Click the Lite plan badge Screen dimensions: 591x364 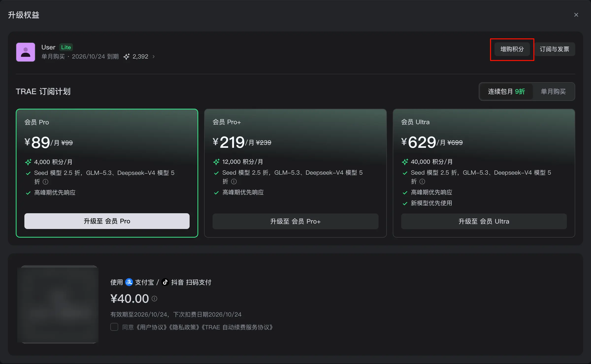[66, 47]
